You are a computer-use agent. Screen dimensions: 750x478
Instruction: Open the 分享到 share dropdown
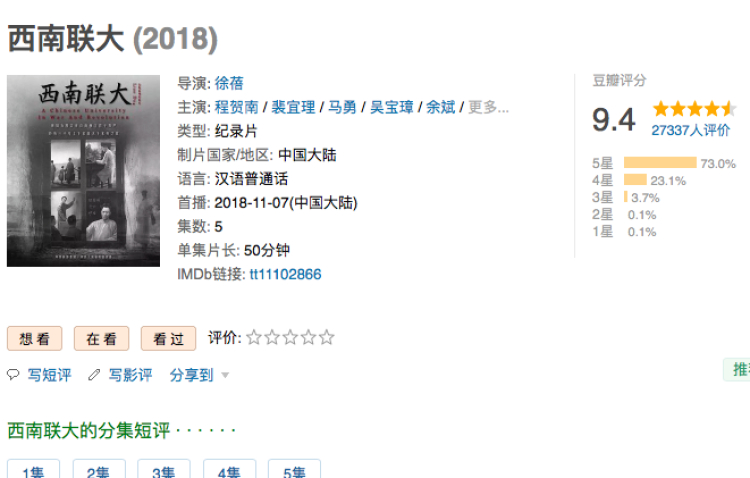[x=198, y=375]
